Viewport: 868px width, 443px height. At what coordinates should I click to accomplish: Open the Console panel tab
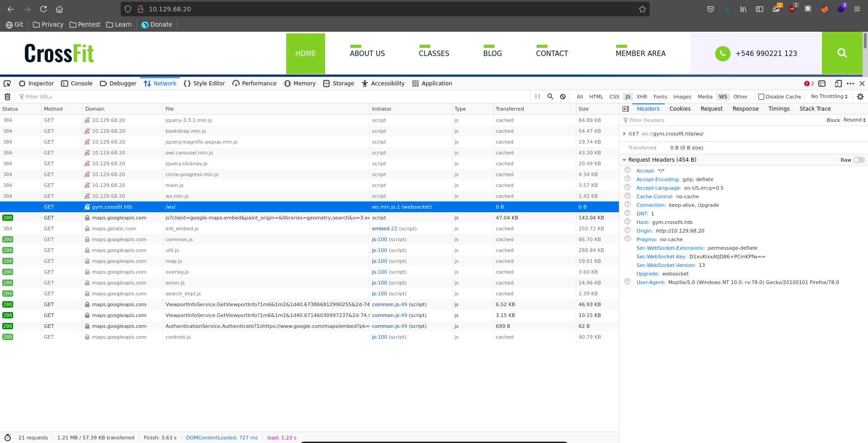tap(77, 84)
